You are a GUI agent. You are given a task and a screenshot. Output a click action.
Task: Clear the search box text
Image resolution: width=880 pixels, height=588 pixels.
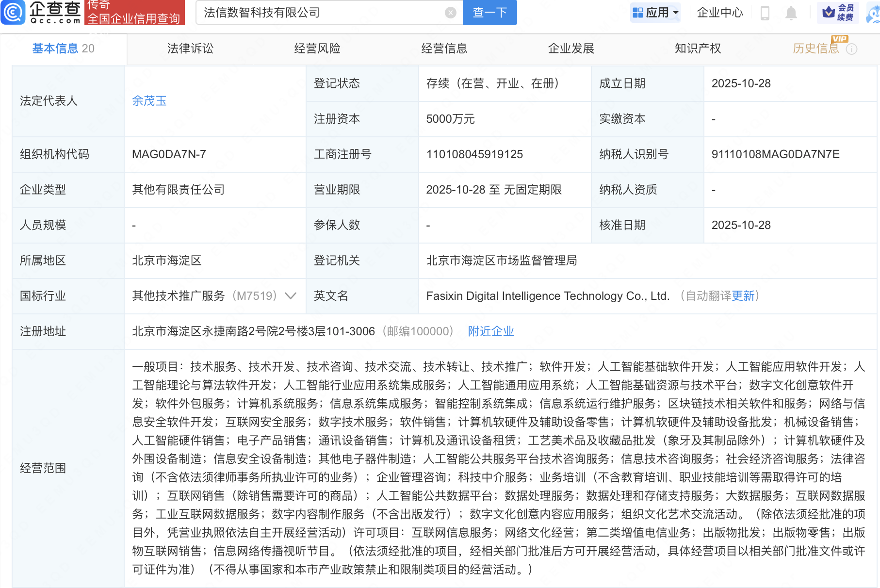coord(450,13)
